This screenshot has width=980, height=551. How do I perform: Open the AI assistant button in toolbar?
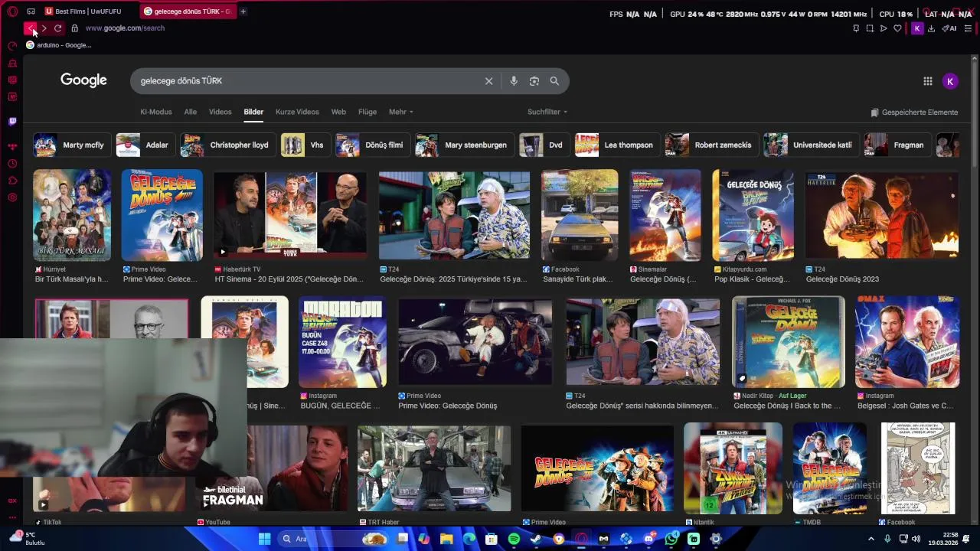click(949, 28)
